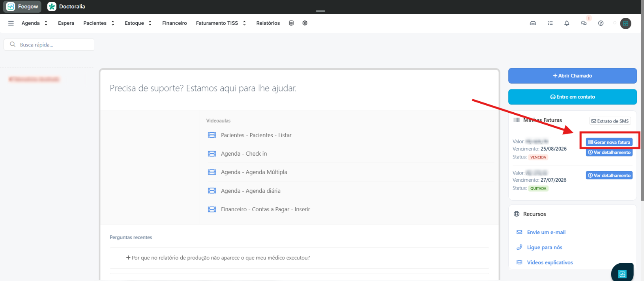The height and width of the screenshot is (281, 644).
Task: Open the chat messages icon
Action: [x=584, y=23]
